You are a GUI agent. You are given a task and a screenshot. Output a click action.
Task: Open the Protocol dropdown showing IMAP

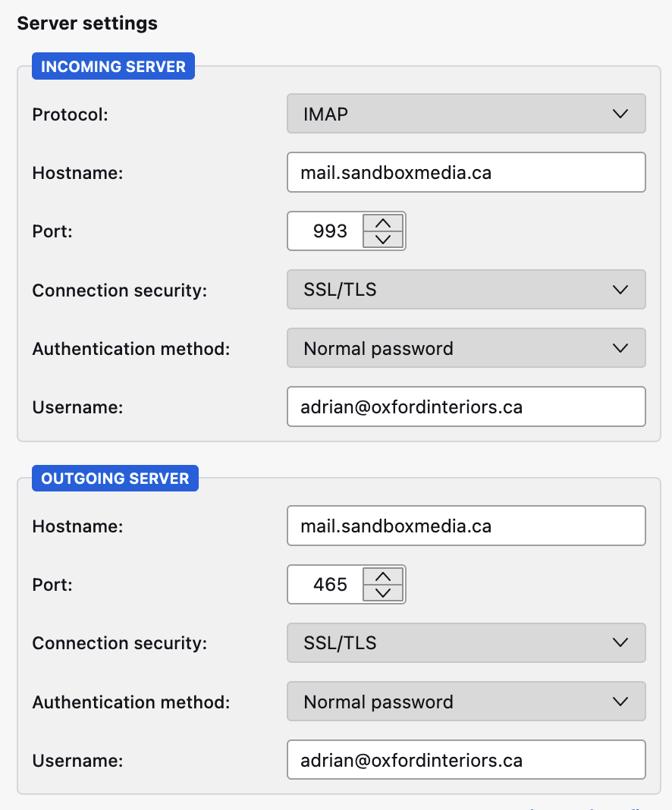(x=466, y=114)
